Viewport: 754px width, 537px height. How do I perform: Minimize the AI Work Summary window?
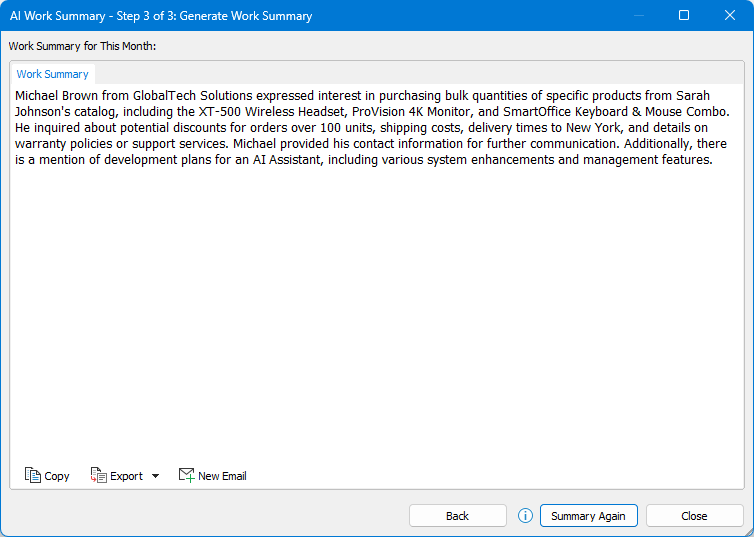639,15
